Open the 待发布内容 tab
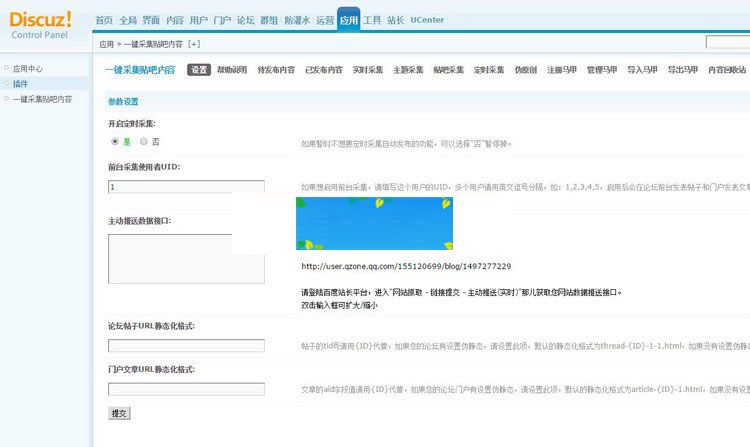 click(x=276, y=70)
